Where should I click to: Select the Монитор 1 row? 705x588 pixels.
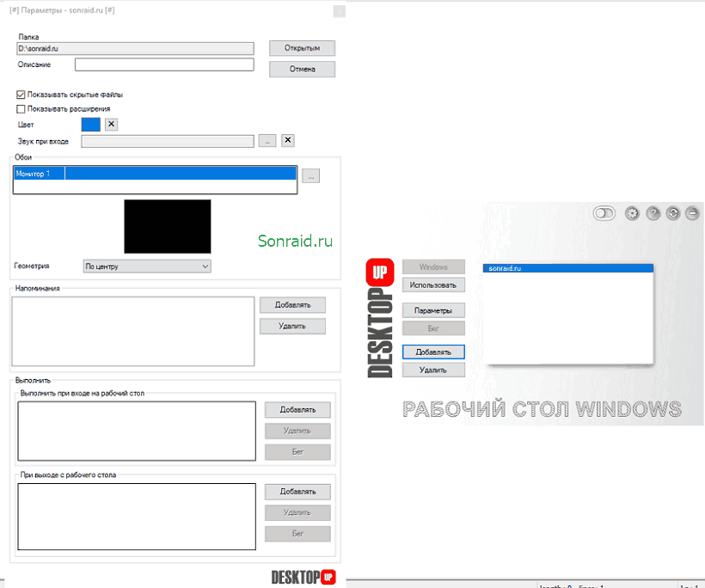155,174
